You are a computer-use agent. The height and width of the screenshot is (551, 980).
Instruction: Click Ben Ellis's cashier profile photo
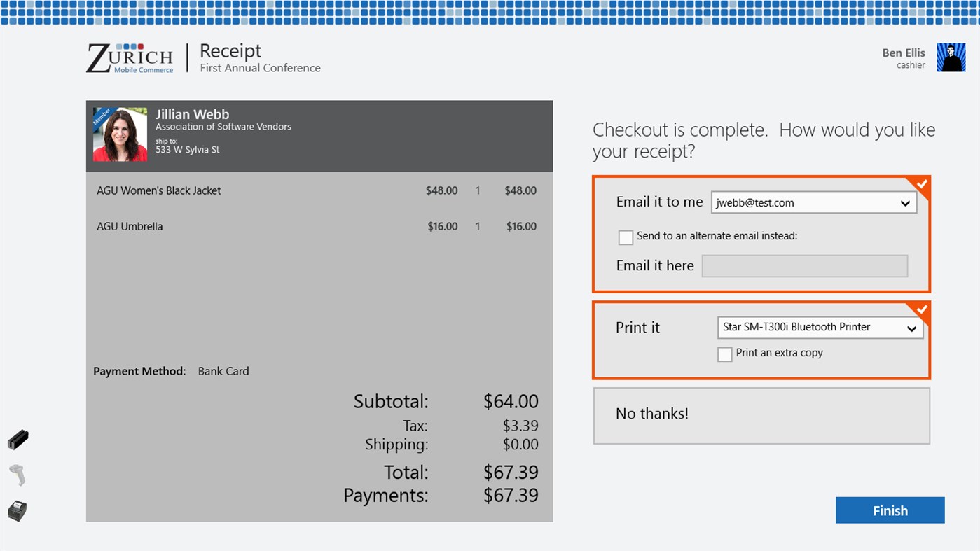pos(951,57)
